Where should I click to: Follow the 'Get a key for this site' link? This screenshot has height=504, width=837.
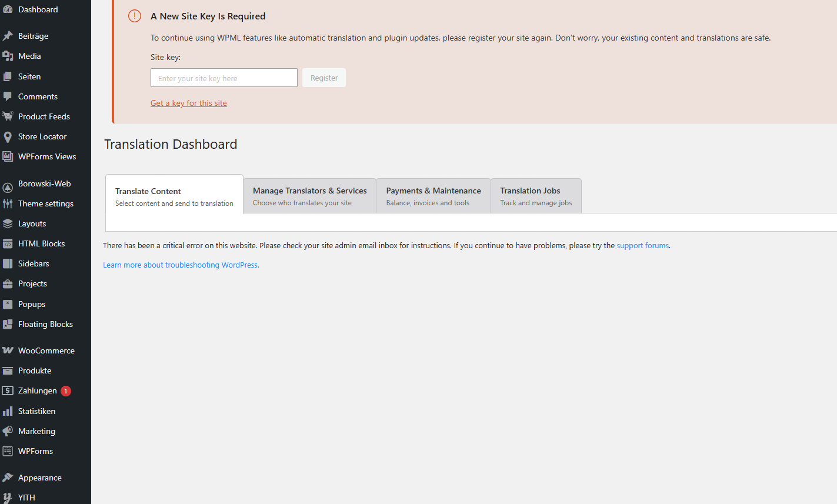click(188, 103)
